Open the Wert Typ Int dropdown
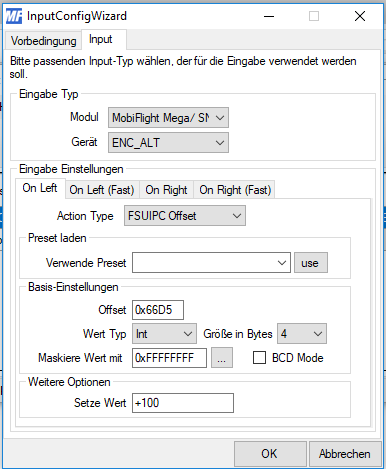 pos(164,334)
